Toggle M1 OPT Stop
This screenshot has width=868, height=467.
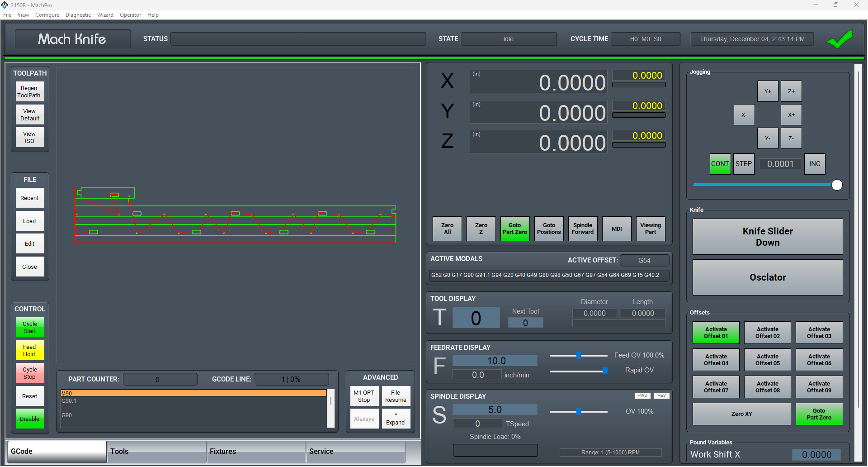(x=364, y=396)
